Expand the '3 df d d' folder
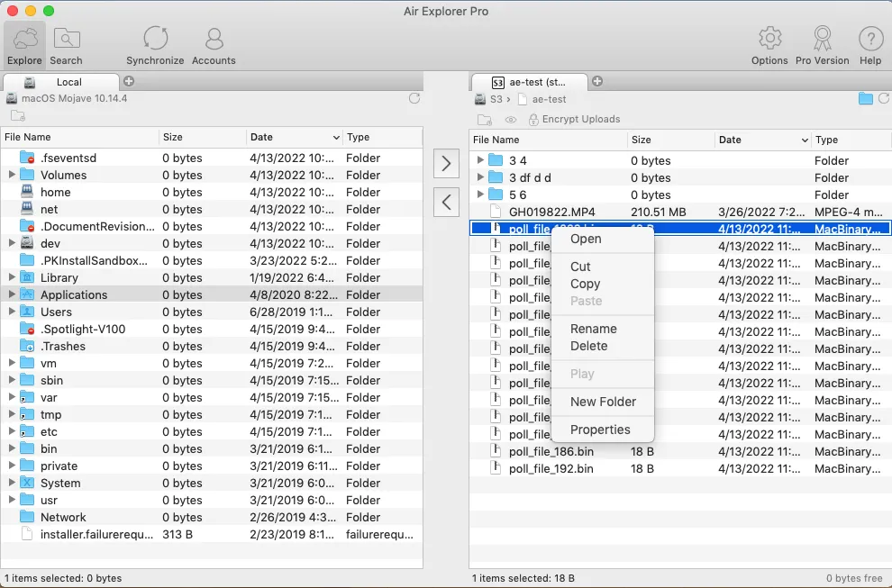Viewport: 892px width, 588px height. [x=480, y=176]
